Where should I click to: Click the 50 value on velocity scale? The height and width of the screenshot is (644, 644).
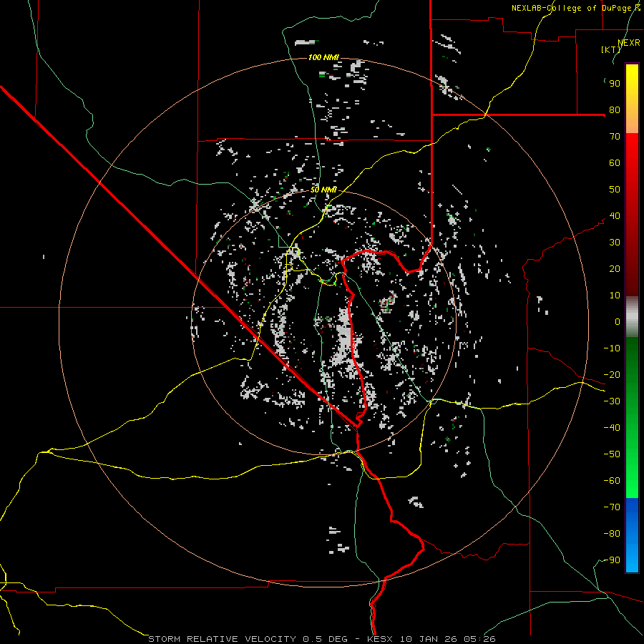(x=615, y=190)
